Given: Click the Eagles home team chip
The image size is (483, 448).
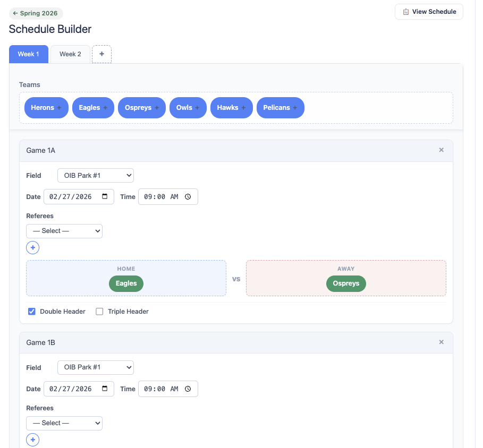Looking at the screenshot, I should pyautogui.click(x=126, y=283).
